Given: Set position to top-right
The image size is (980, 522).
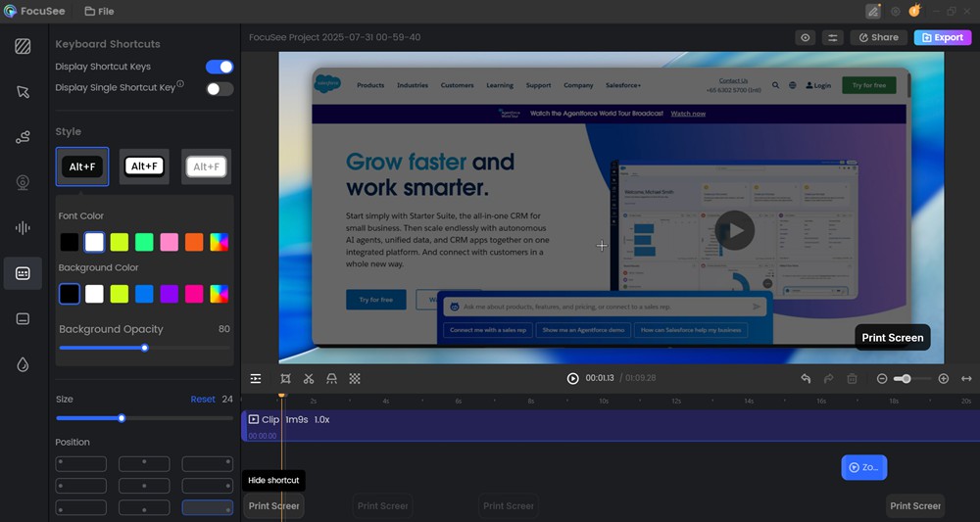Looking at the screenshot, I should [x=208, y=464].
